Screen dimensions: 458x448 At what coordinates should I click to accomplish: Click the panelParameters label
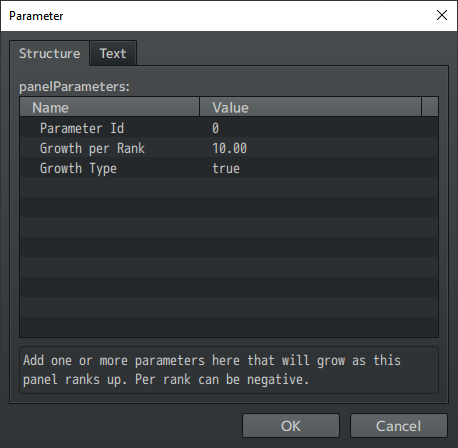tap(74, 87)
